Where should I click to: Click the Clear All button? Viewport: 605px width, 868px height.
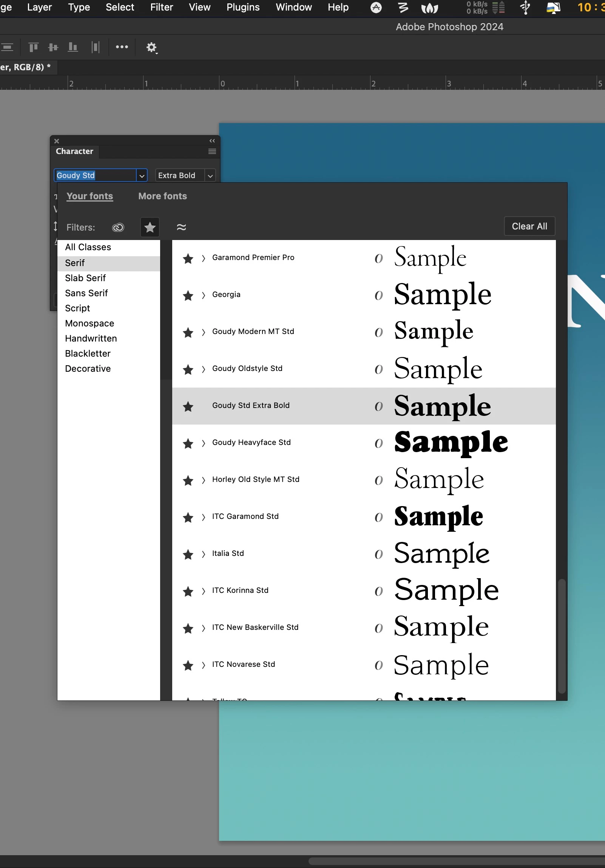click(x=529, y=226)
